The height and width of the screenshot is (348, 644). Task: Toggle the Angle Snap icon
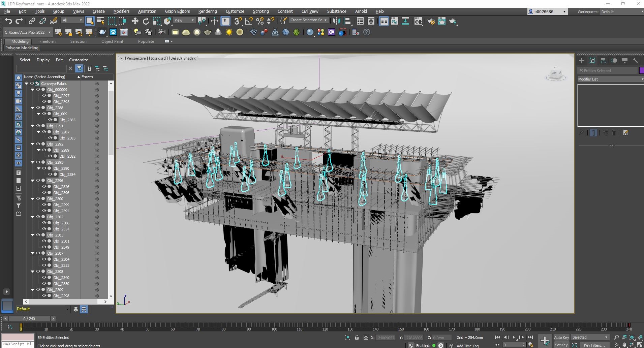[249, 21]
